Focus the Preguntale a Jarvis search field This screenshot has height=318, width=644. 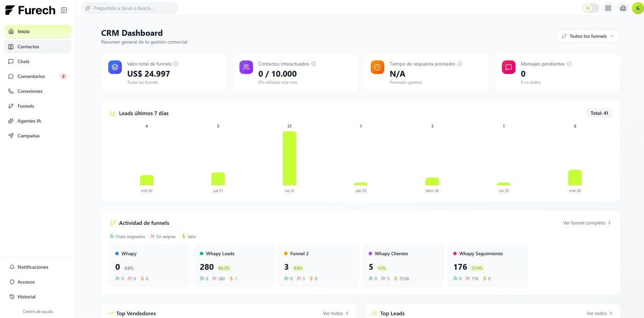pyautogui.click(x=130, y=8)
